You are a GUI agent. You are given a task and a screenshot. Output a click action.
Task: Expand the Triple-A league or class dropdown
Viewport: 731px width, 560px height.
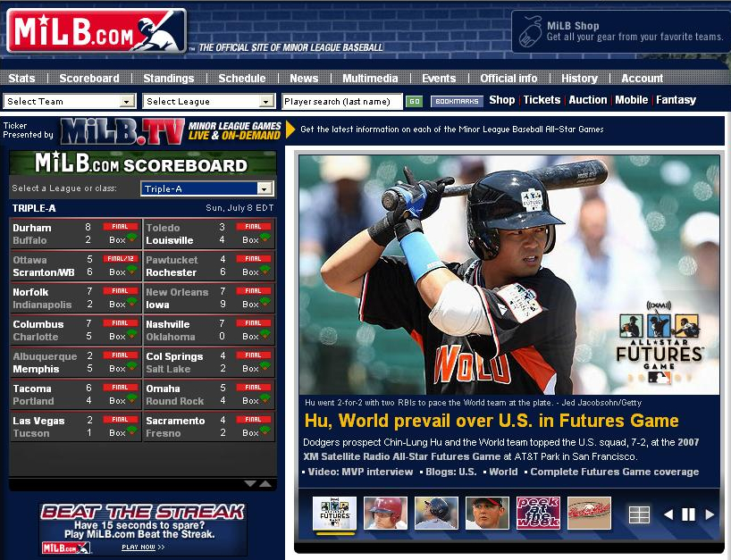[x=207, y=188]
